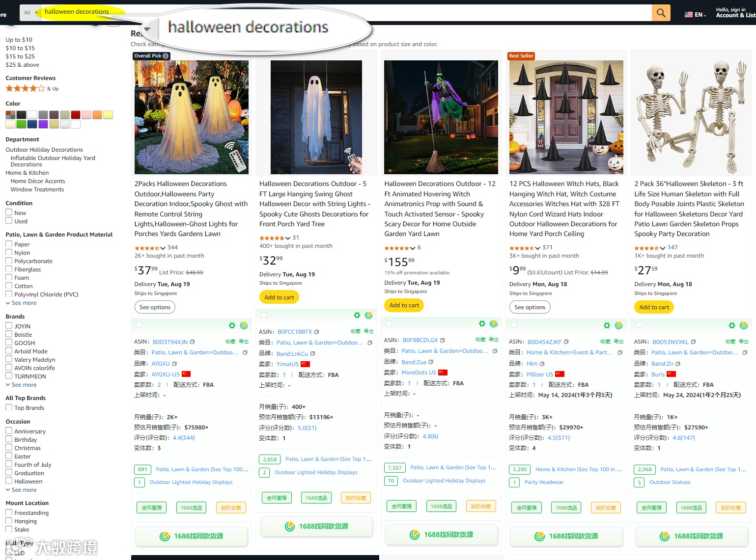Click the orange search magnifier button

click(661, 13)
